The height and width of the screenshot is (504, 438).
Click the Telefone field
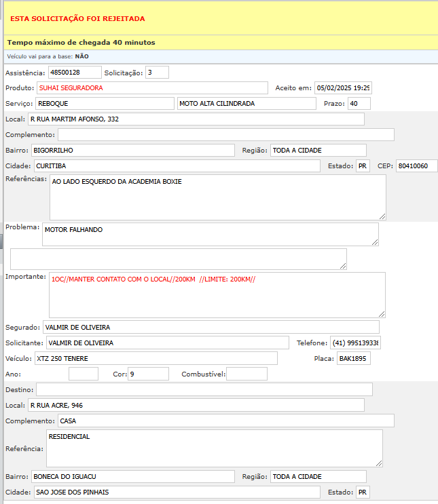355,343
